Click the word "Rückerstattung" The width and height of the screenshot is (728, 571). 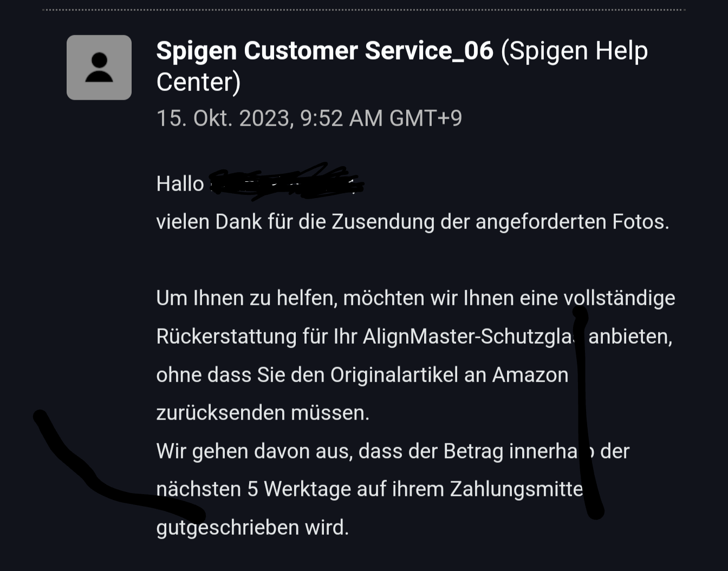point(226,337)
